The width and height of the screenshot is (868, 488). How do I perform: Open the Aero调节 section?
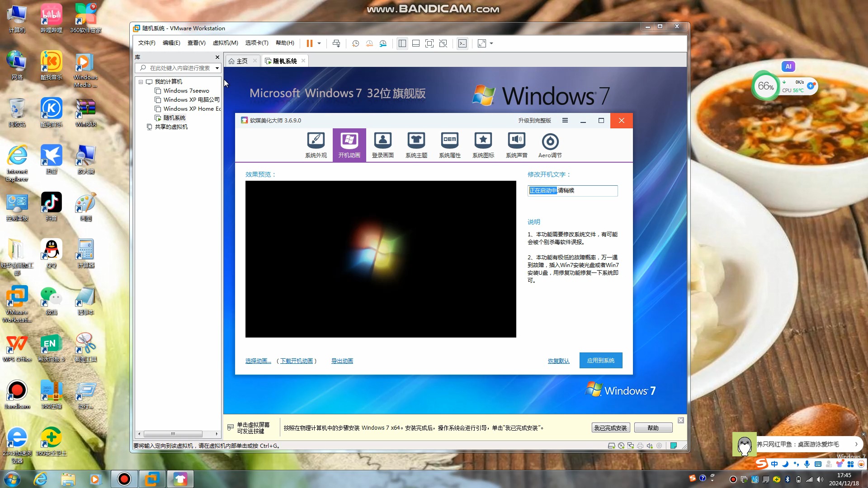[x=550, y=145]
